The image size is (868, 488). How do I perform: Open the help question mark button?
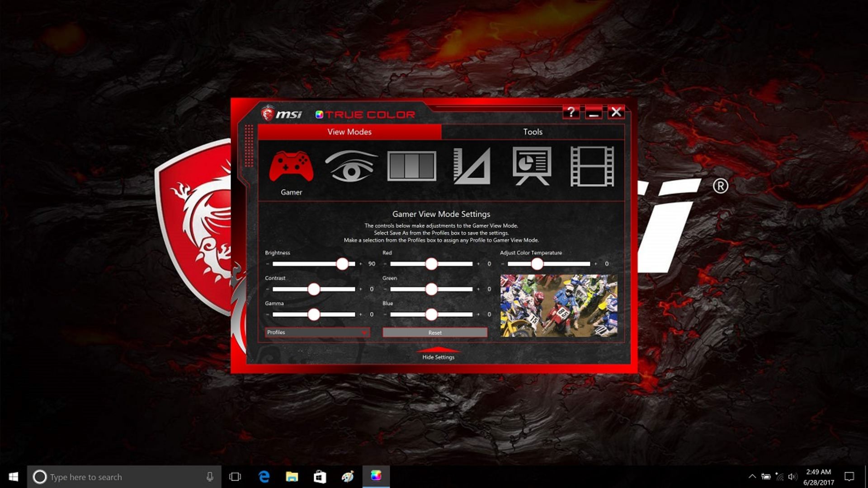tap(571, 112)
